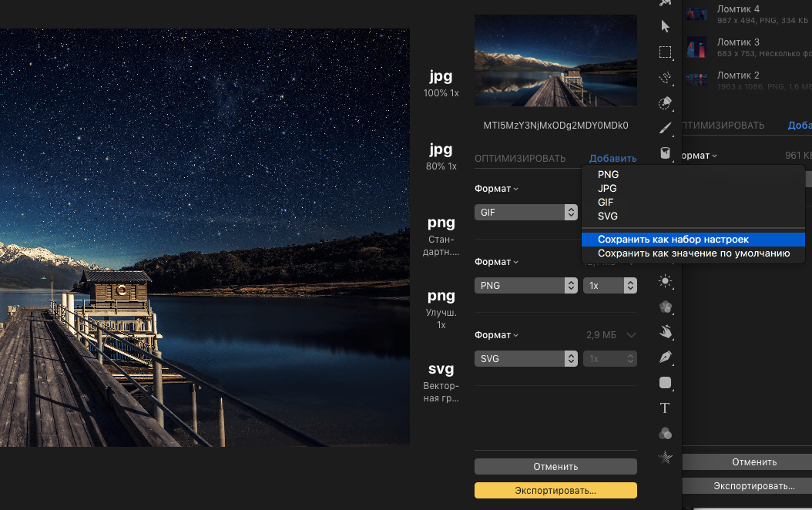Open the GIF format dropdown
Screen dimensions: 812x510
tap(526, 212)
